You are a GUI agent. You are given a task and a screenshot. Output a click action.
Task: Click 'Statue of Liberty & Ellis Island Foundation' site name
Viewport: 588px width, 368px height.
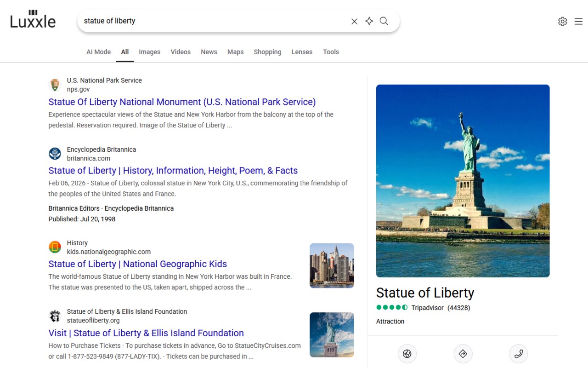(x=127, y=312)
